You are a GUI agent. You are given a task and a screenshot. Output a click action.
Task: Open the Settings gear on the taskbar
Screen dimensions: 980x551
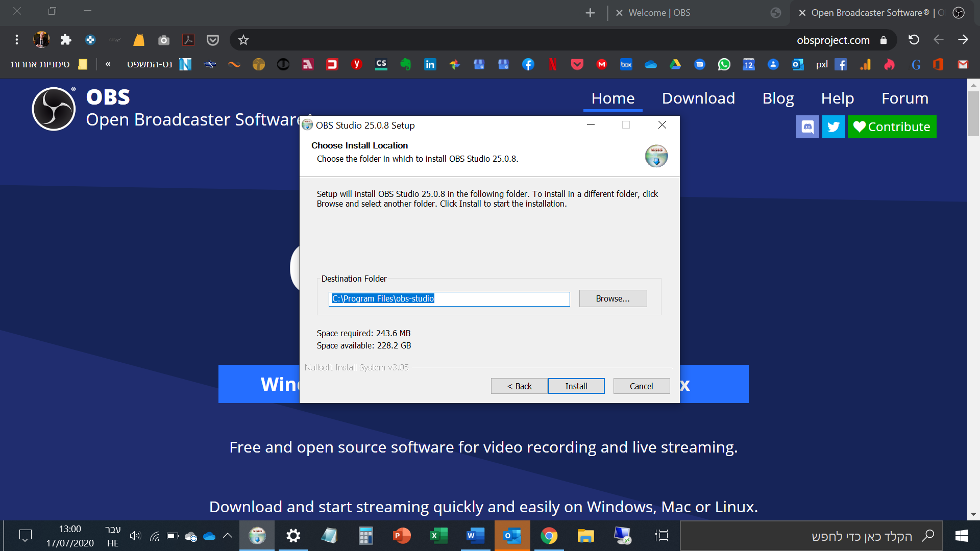pos(293,536)
